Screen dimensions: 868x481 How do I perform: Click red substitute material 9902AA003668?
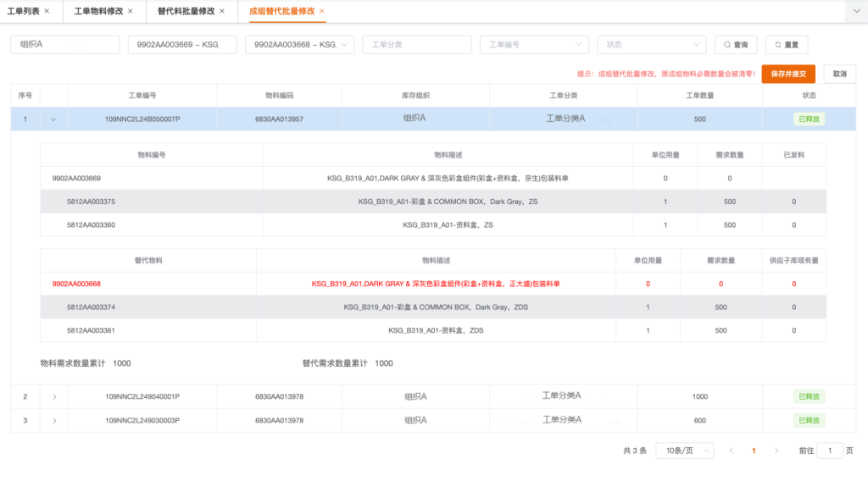point(76,284)
